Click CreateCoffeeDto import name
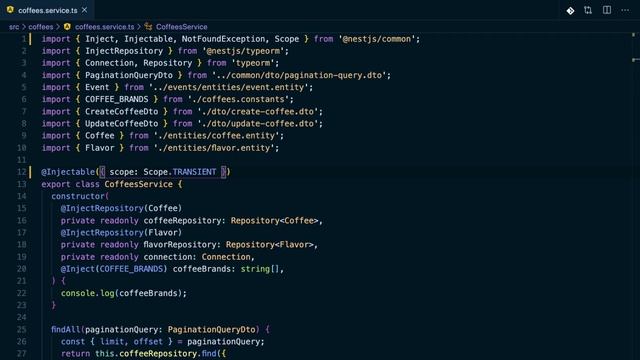Image resolution: width=640 pixels, height=360 pixels. (121, 111)
